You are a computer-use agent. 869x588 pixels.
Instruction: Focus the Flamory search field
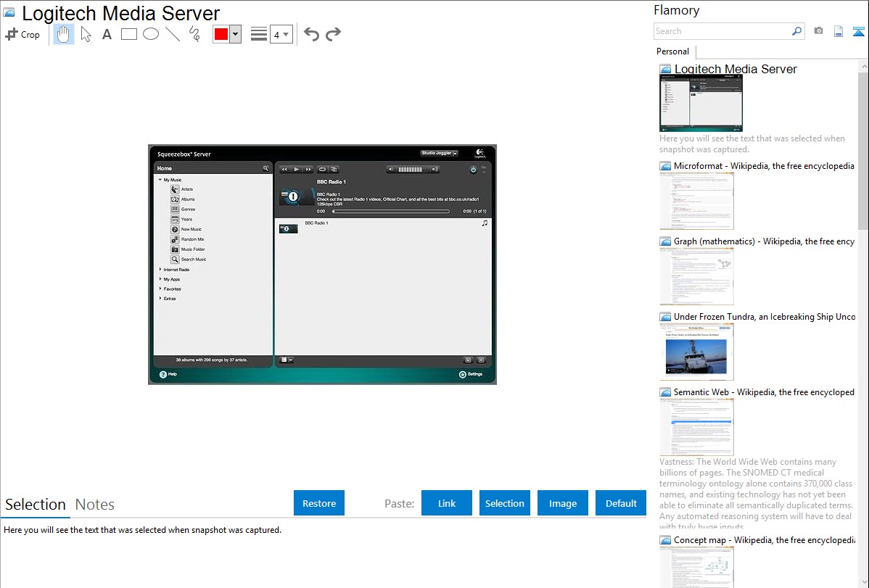point(722,31)
